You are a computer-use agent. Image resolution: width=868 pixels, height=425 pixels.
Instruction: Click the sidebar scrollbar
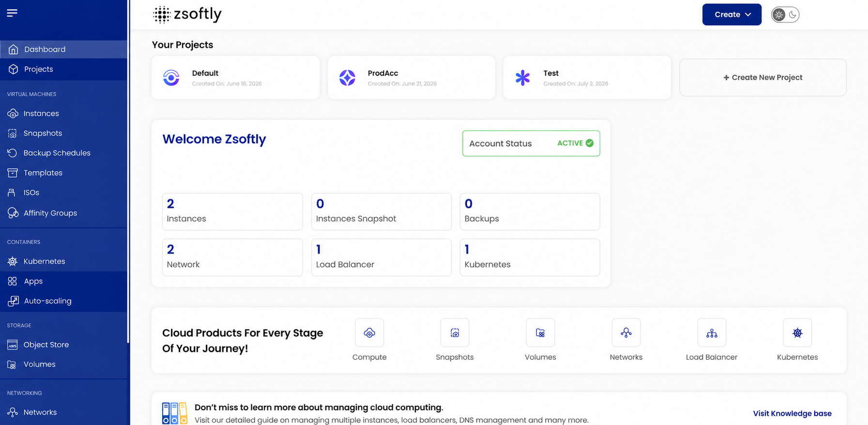[128, 172]
